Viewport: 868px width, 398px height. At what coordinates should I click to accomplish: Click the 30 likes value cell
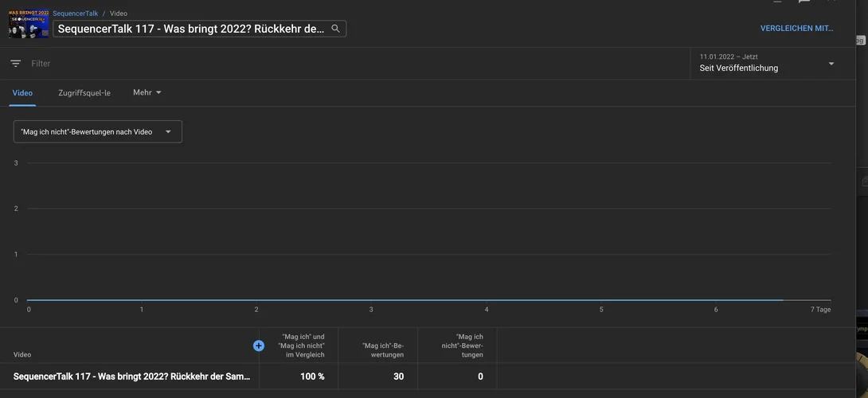399,377
